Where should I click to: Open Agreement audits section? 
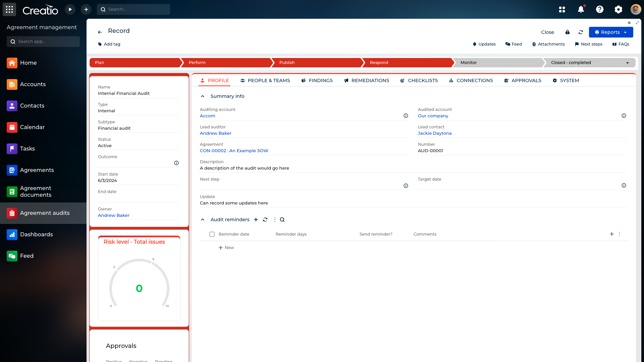coord(43,213)
